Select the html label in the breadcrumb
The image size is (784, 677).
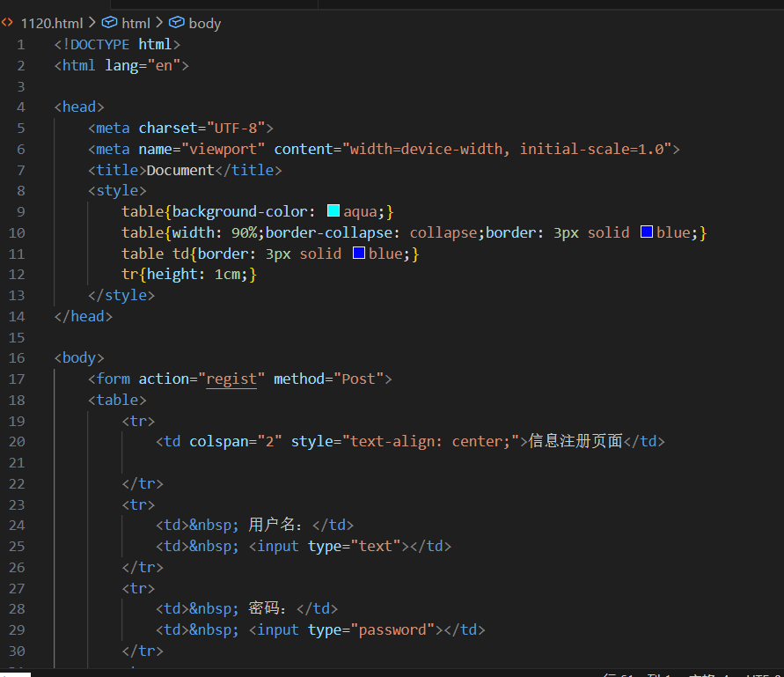point(136,23)
